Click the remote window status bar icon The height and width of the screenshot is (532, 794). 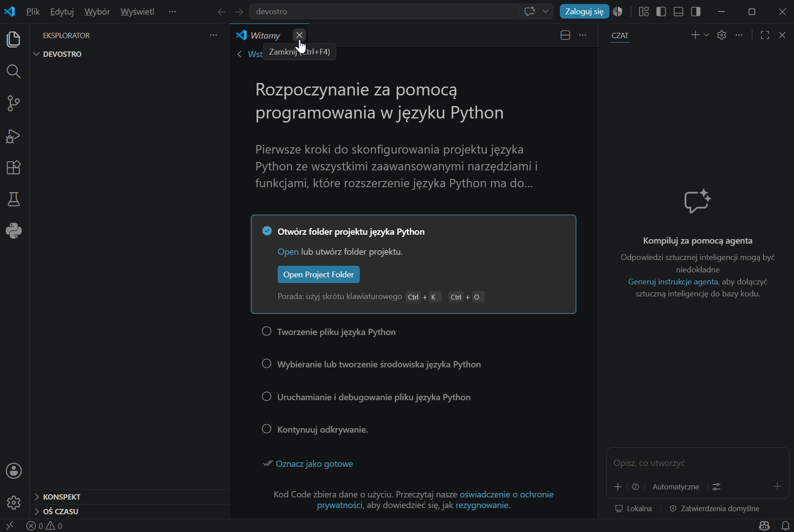pos(10,526)
